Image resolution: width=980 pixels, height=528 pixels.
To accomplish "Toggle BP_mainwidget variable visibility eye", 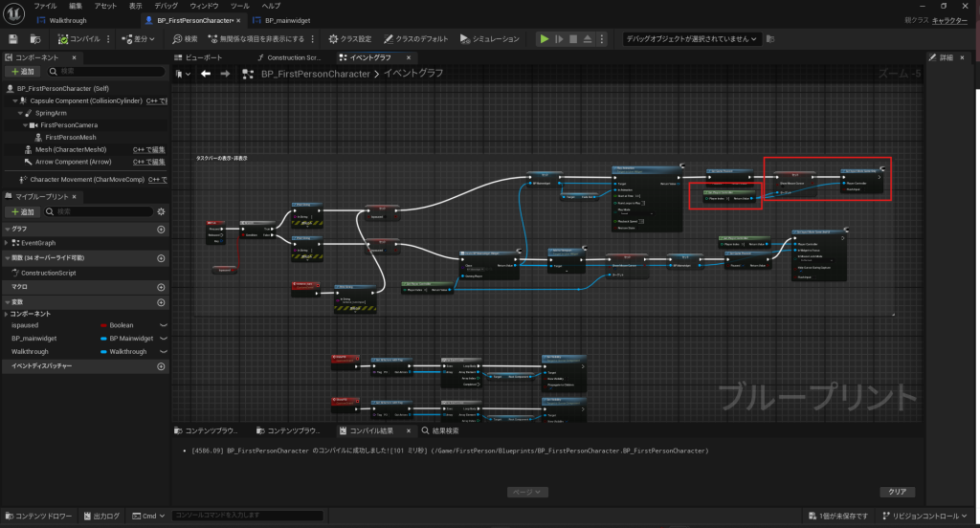I will click(163, 339).
